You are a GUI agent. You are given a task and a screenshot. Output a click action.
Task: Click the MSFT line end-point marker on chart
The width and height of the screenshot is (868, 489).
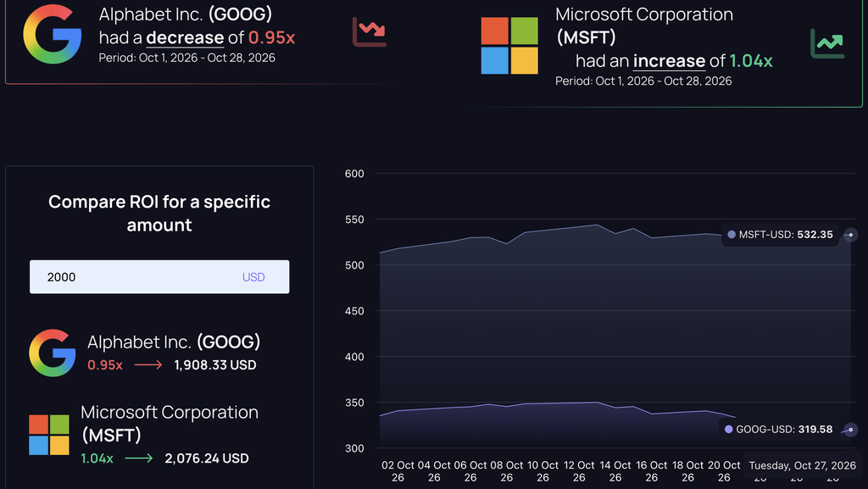851,235
